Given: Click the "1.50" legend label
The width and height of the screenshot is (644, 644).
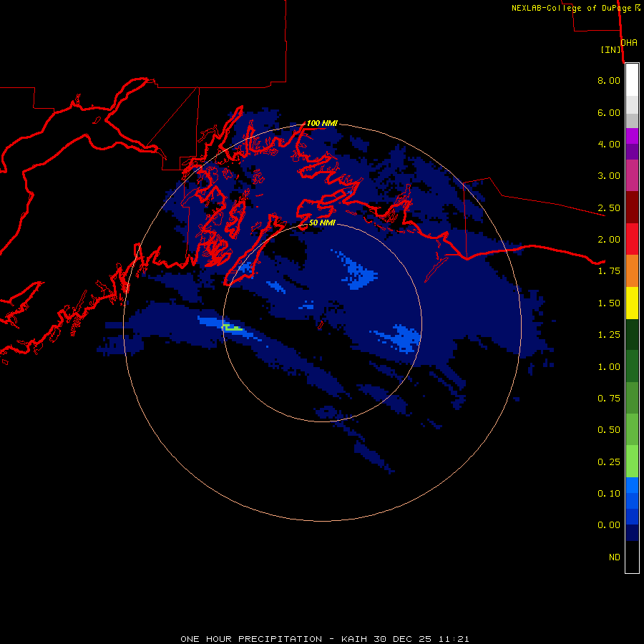Looking at the screenshot, I should 609,303.
